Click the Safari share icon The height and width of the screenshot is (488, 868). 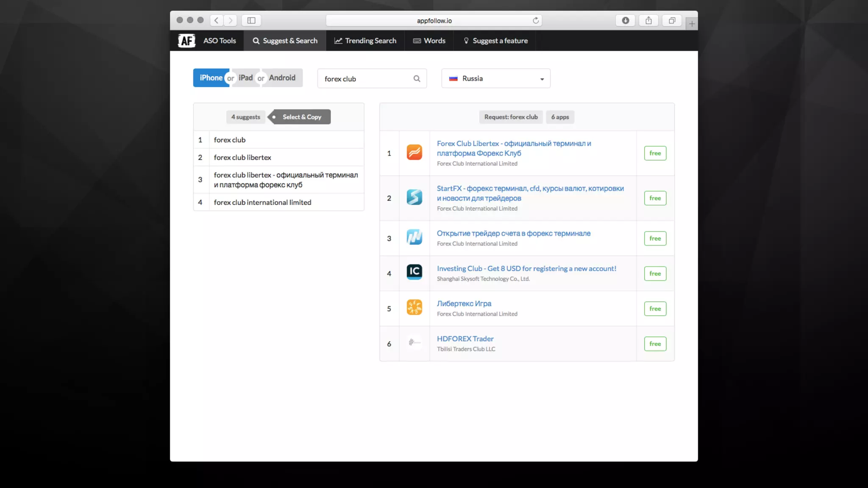pos(648,20)
